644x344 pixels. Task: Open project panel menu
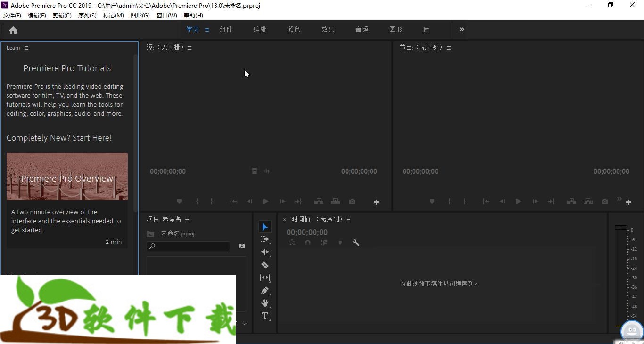click(x=187, y=219)
